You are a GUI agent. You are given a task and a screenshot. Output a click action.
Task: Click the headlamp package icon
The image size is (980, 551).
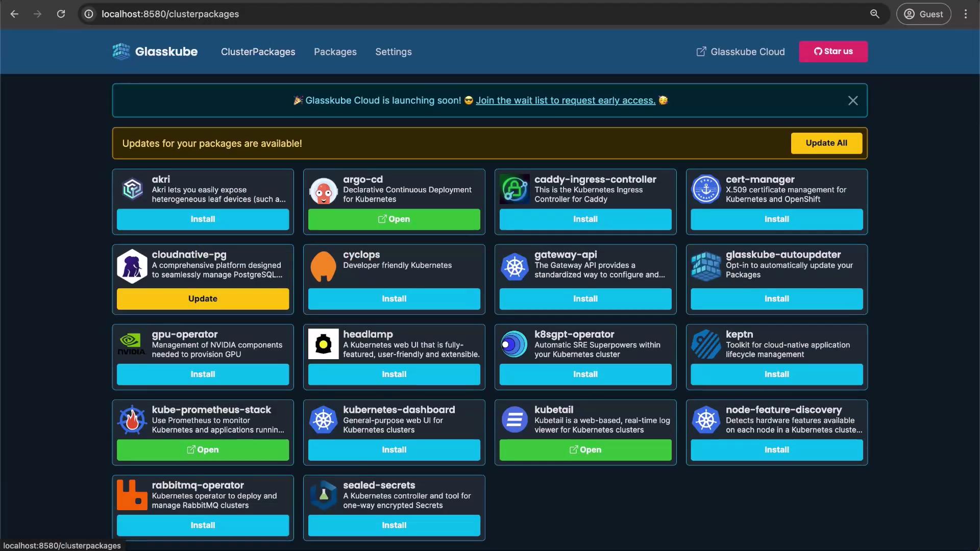point(323,344)
